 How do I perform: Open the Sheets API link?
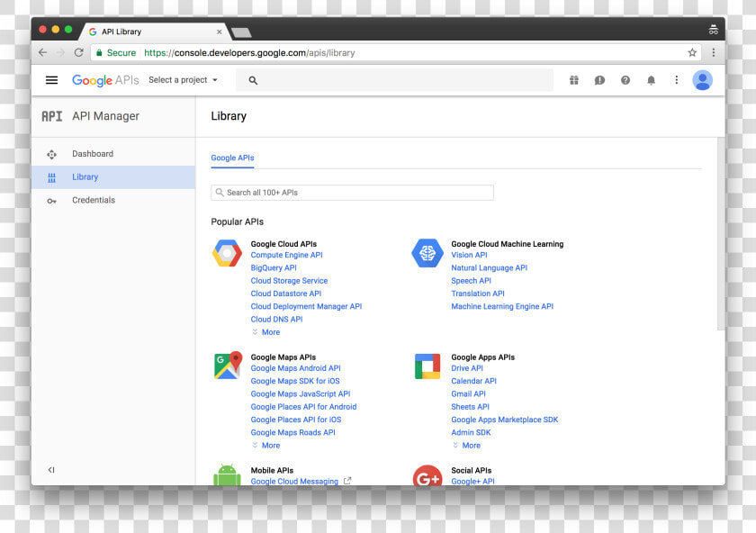470,407
